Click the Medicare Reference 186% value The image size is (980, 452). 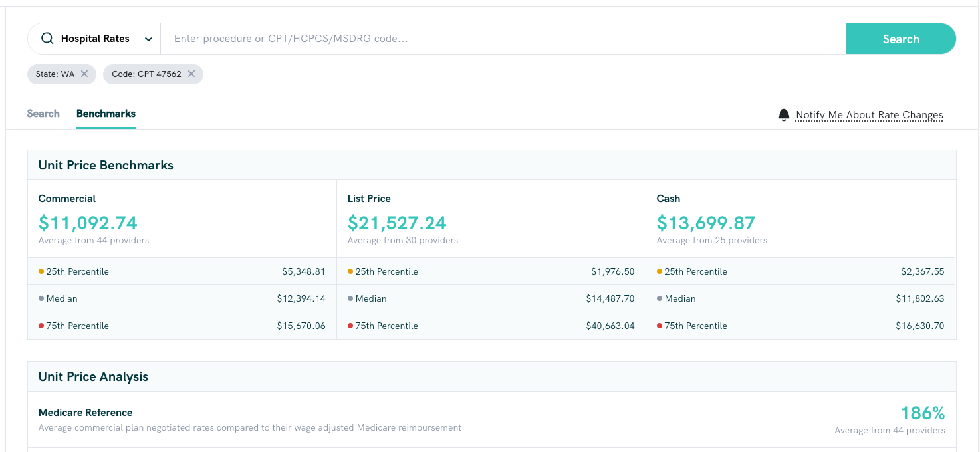pos(922,413)
